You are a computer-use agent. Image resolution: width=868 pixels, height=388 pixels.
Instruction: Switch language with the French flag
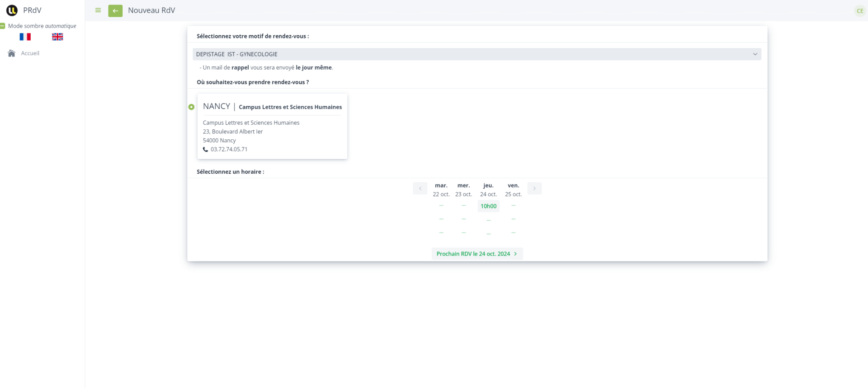(x=25, y=37)
